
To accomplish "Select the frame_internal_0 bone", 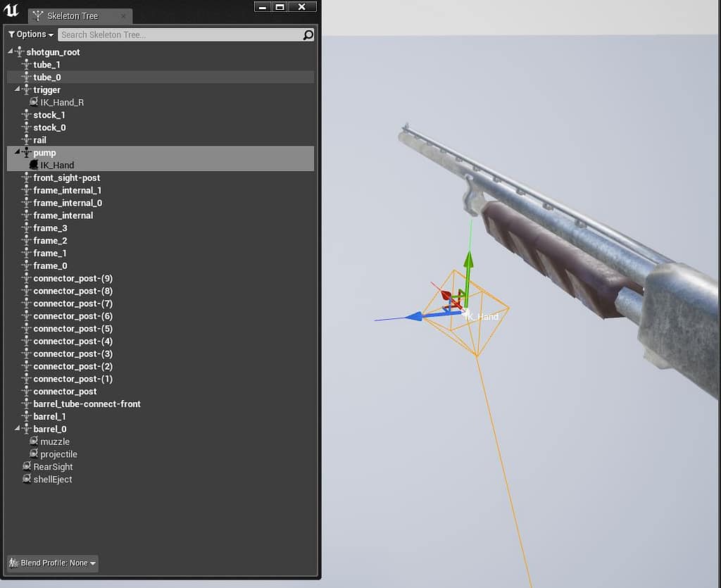I will pyautogui.click(x=68, y=203).
